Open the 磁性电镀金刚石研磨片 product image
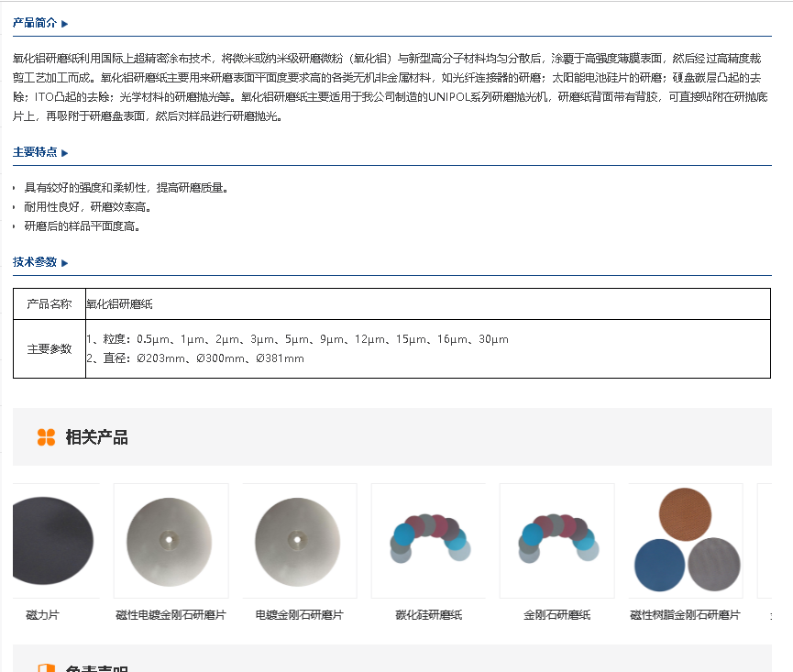The width and height of the screenshot is (793, 672). [x=171, y=541]
